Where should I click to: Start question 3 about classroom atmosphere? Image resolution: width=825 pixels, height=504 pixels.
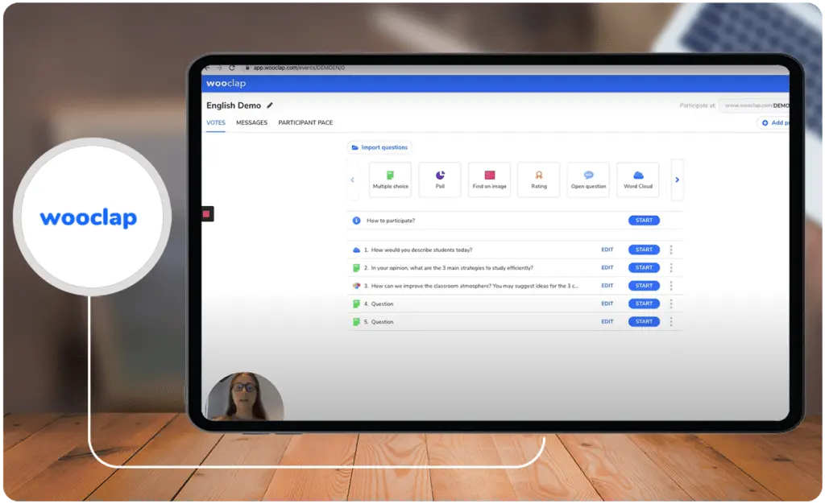[644, 285]
